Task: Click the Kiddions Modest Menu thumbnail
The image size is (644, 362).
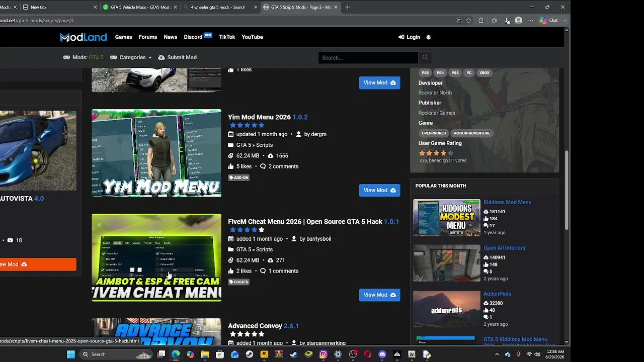Action: 447,218
